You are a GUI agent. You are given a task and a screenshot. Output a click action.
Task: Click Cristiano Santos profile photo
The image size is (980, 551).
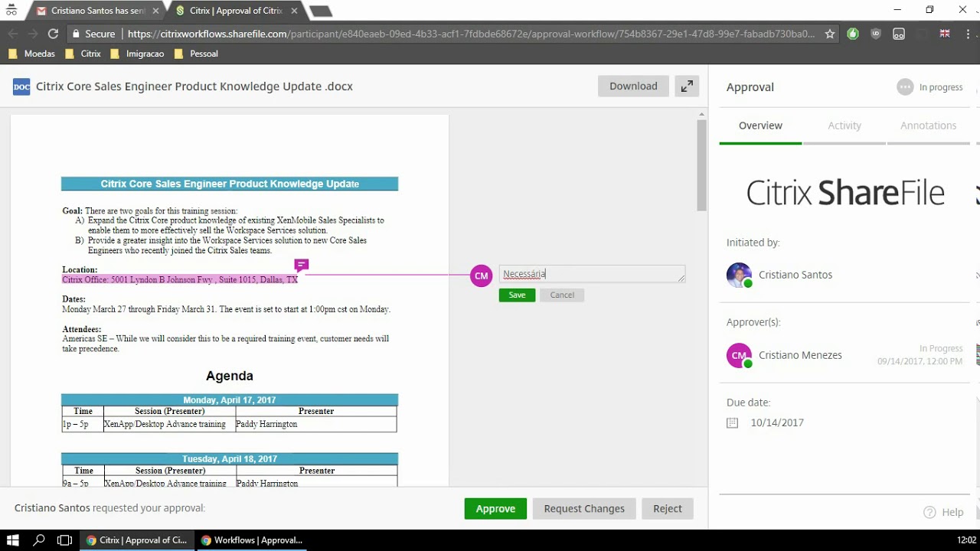[x=739, y=275]
